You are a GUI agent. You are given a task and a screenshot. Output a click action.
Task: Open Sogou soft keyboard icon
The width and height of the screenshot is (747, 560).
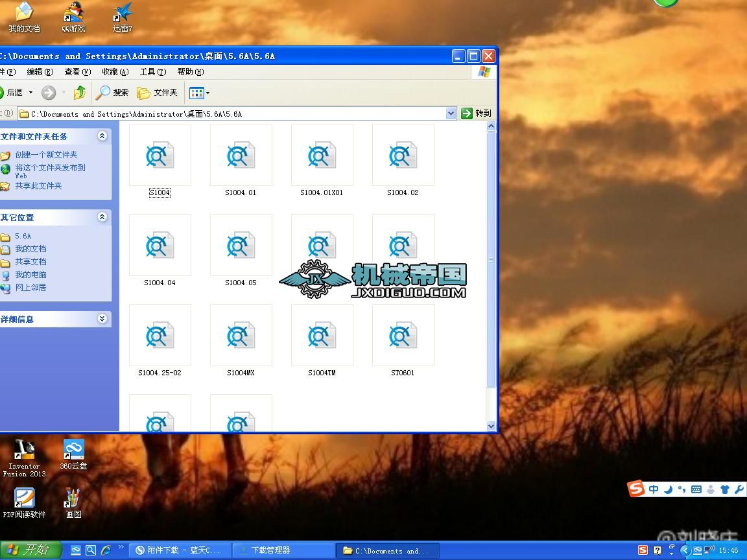(696, 489)
